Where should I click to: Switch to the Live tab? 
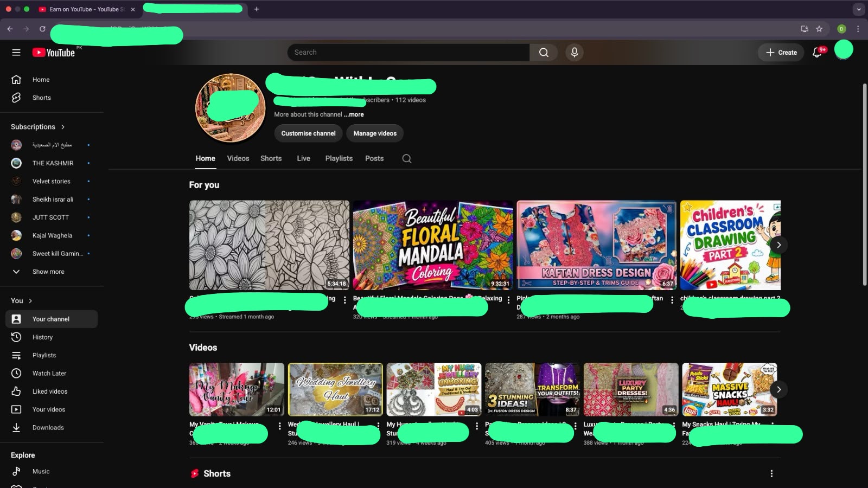coord(304,158)
